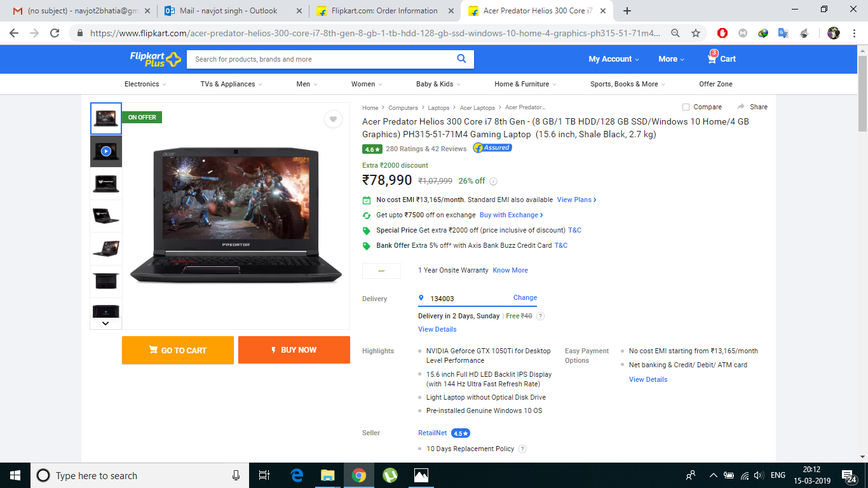This screenshot has height=488, width=868.
Task: Open View Details under delivery
Action: pyautogui.click(x=437, y=329)
